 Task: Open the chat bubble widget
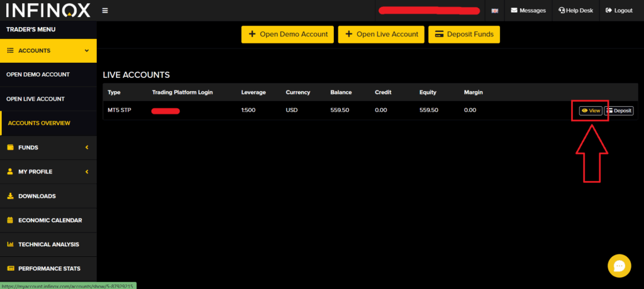619,265
